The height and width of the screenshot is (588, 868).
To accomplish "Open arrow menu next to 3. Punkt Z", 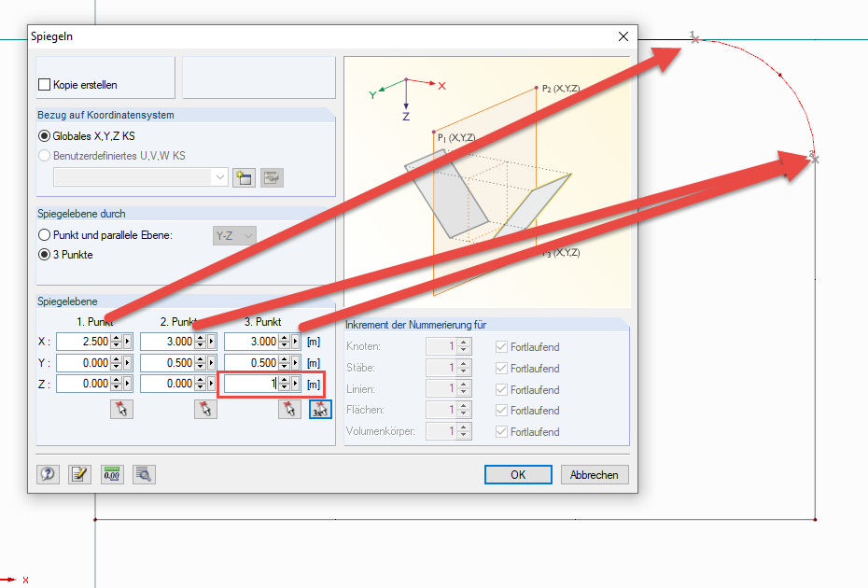I will coord(296,384).
